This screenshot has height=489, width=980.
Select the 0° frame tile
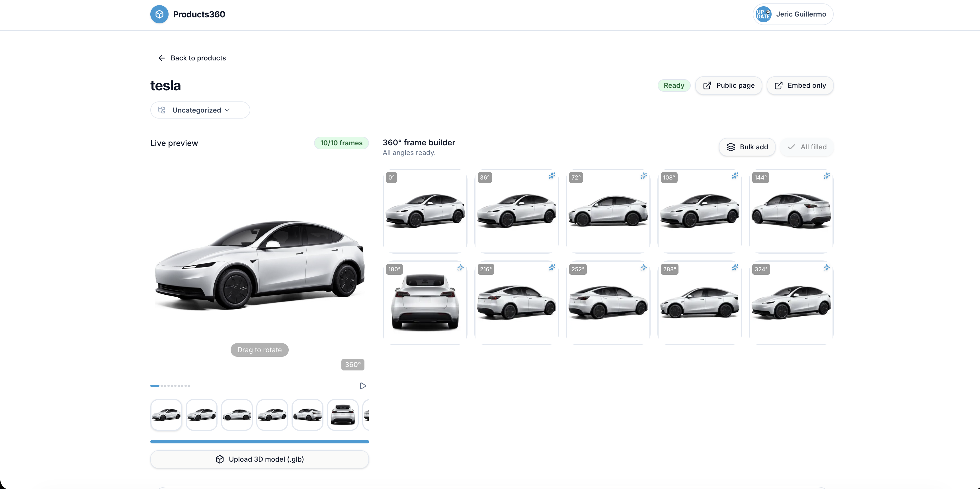point(425,211)
